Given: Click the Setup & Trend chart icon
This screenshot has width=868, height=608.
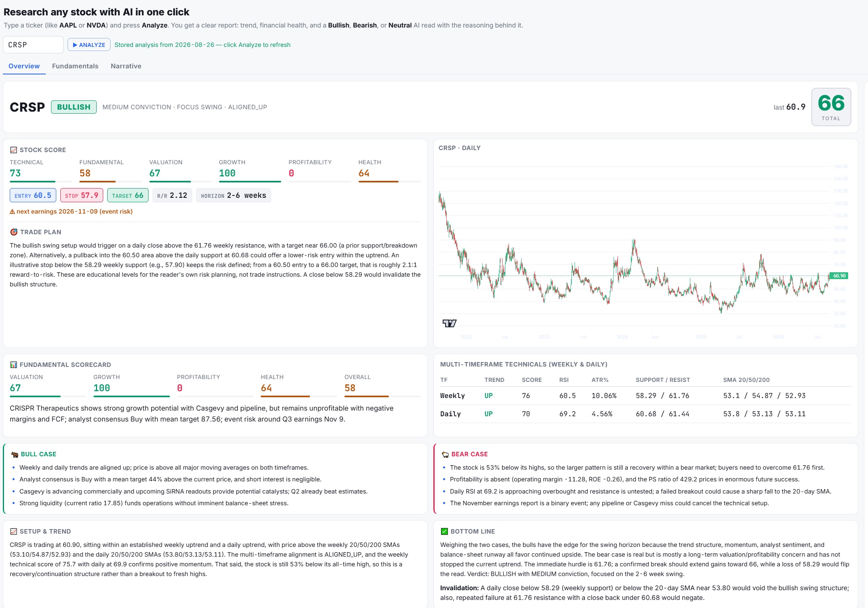Looking at the screenshot, I should pyautogui.click(x=13, y=532).
